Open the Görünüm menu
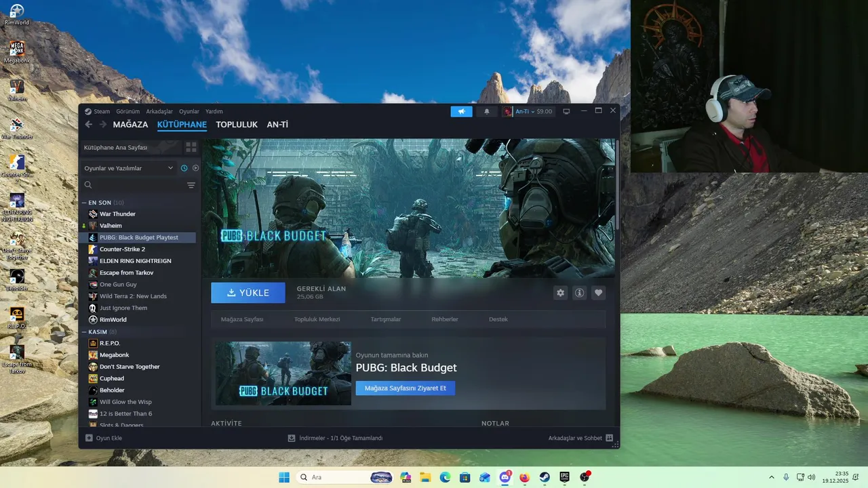 [127, 111]
